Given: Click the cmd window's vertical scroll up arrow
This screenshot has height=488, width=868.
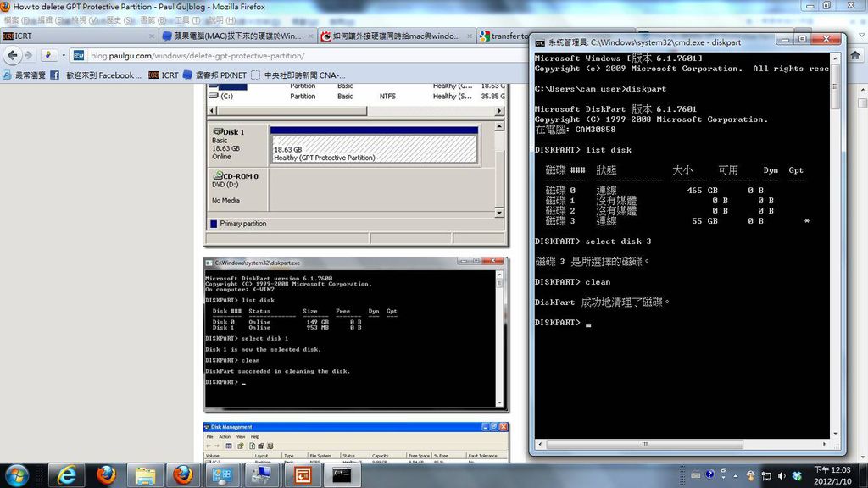Looking at the screenshot, I should 835,58.
